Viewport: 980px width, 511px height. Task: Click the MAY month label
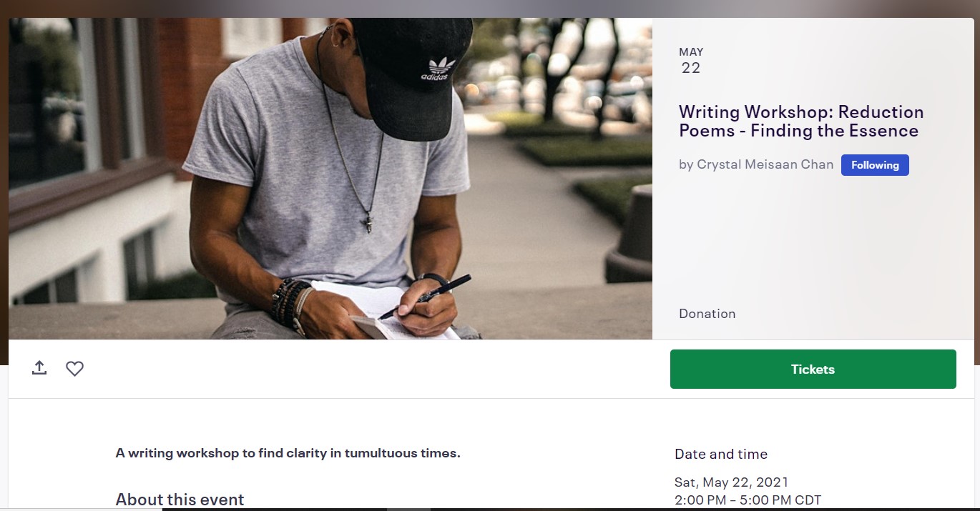click(x=691, y=52)
